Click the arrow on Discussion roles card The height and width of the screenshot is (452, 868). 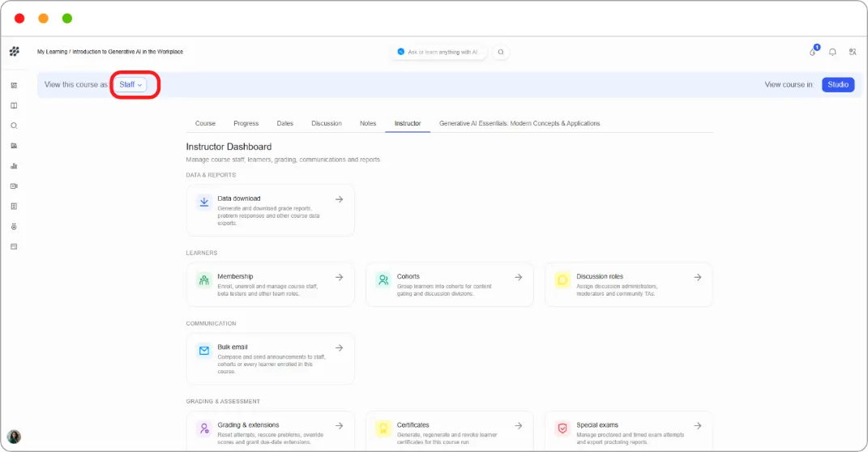tap(698, 277)
